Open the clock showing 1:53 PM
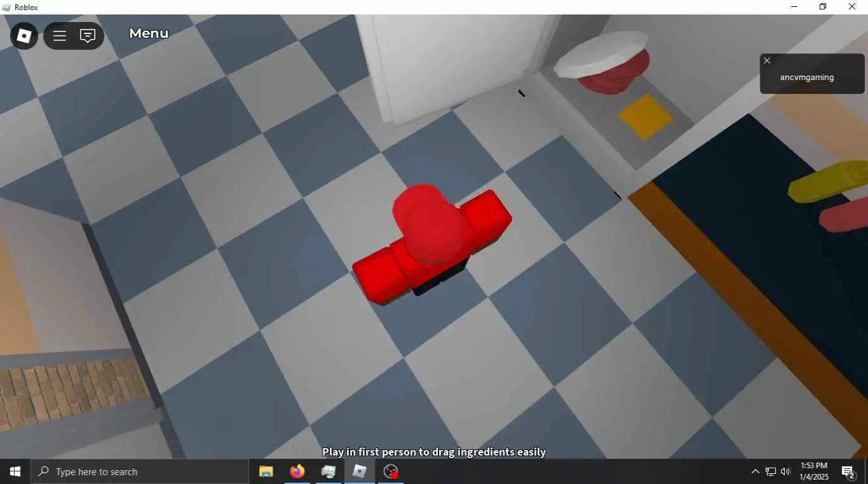The width and height of the screenshot is (868, 484). click(814, 471)
